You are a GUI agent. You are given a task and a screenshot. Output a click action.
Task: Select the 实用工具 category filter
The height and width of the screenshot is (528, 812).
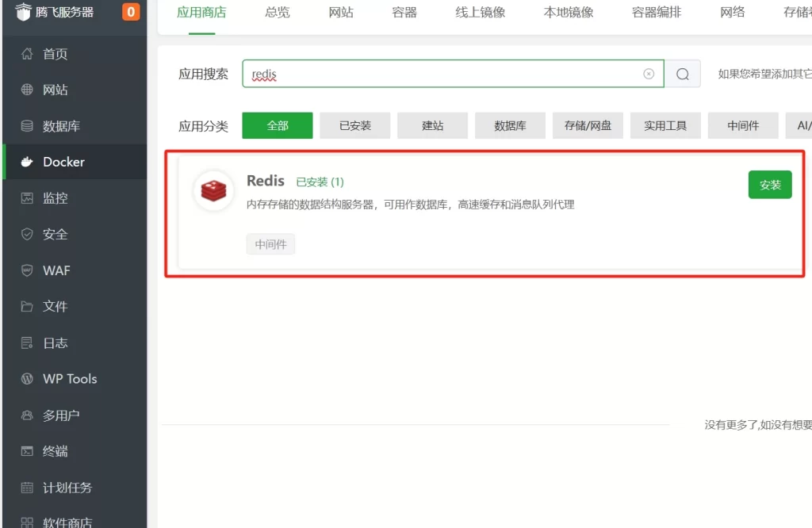(665, 125)
